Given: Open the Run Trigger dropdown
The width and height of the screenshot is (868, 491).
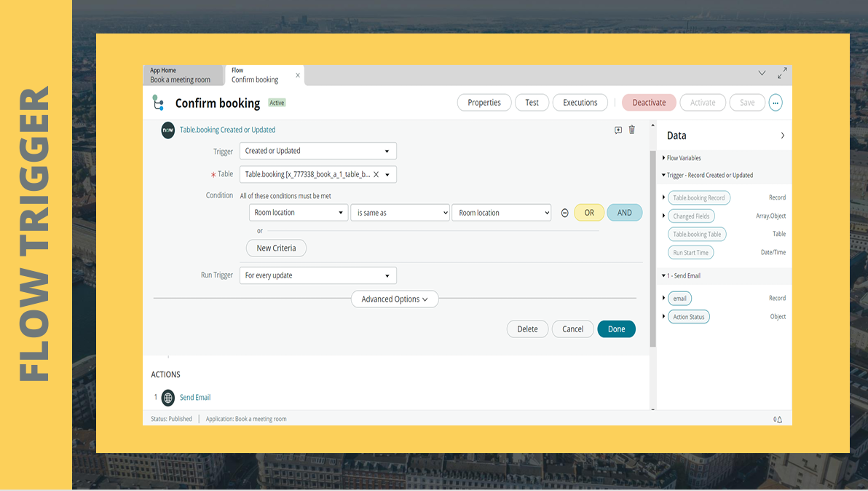Looking at the screenshot, I should pyautogui.click(x=317, y=275).
